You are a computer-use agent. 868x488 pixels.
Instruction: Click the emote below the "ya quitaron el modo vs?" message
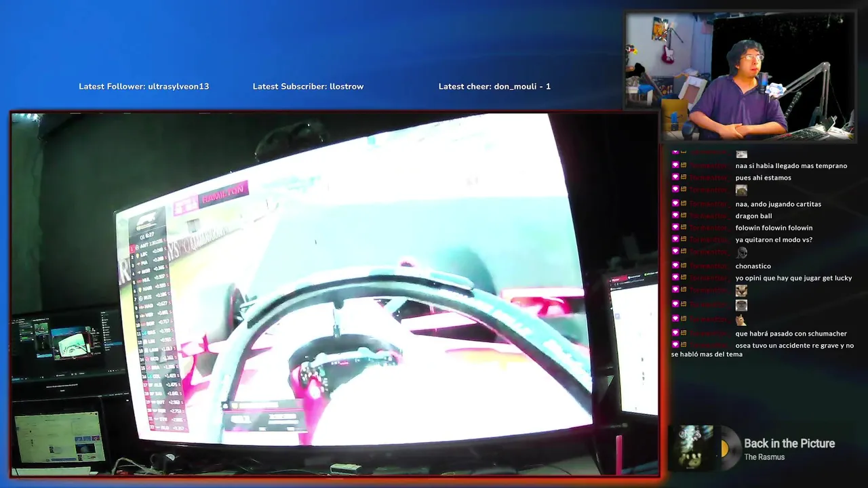point(742,253)
